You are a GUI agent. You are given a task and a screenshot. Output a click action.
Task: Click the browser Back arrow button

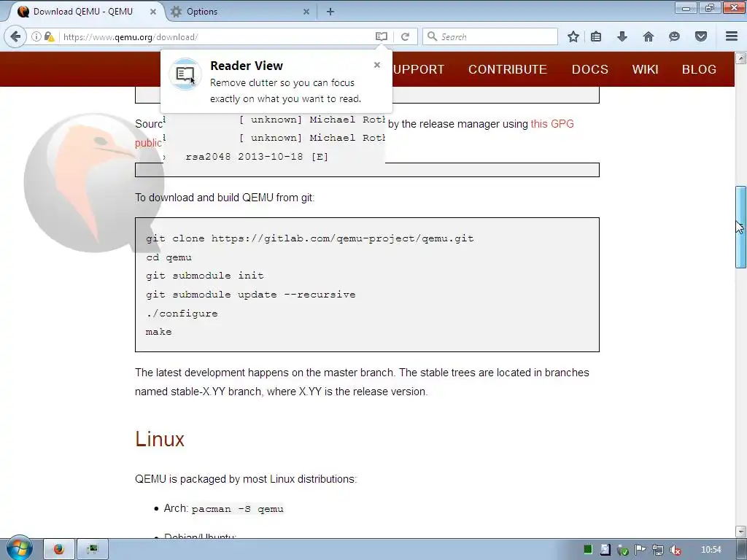[15, 36]
